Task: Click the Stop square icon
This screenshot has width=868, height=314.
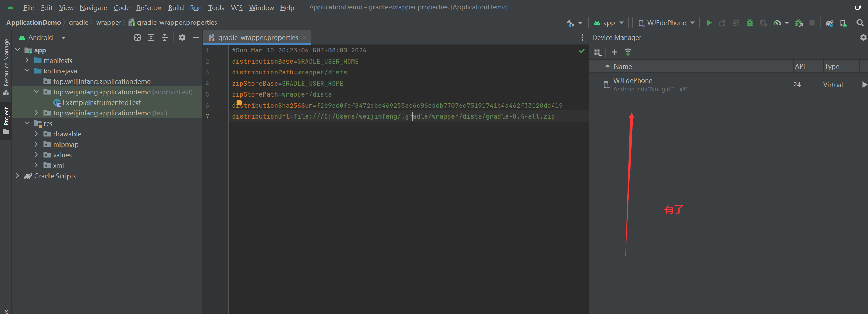Action: (812, 23)
